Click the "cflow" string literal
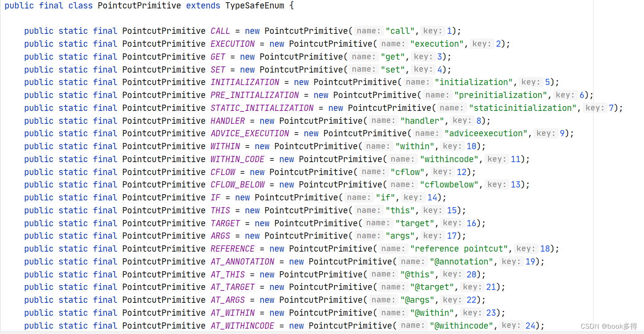Image resolution: width=644 pixels, height=334 pixels. (408, 172)
